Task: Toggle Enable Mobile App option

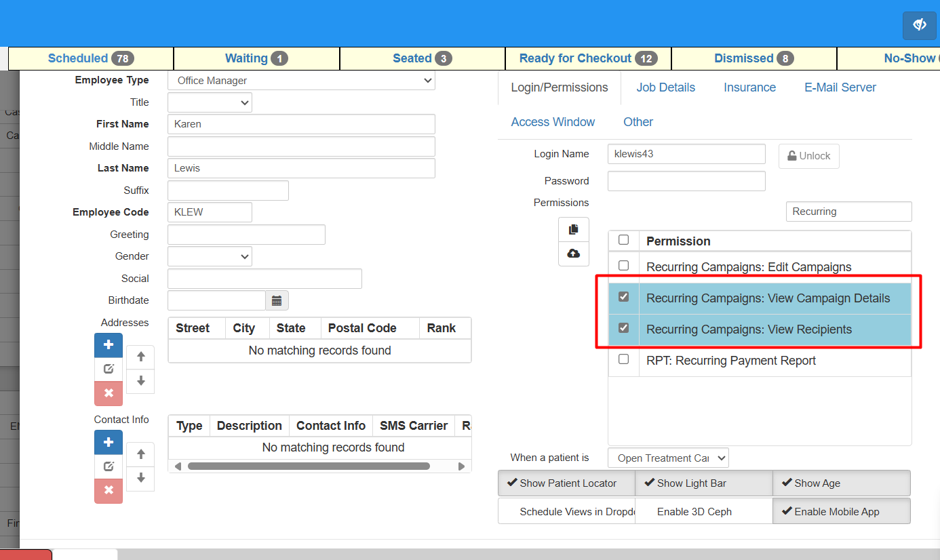Action: coord(842,512)
